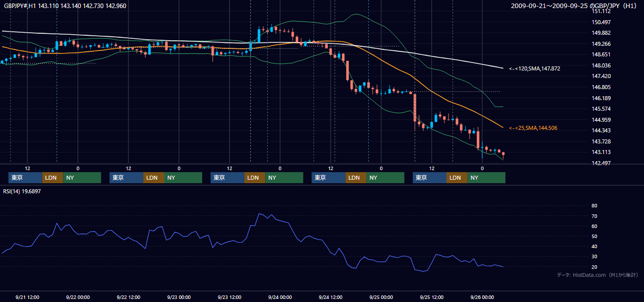Click the 9/22 00:00 time axis label
This screenshot has width=644, height=302.
(x=78, y=297)
